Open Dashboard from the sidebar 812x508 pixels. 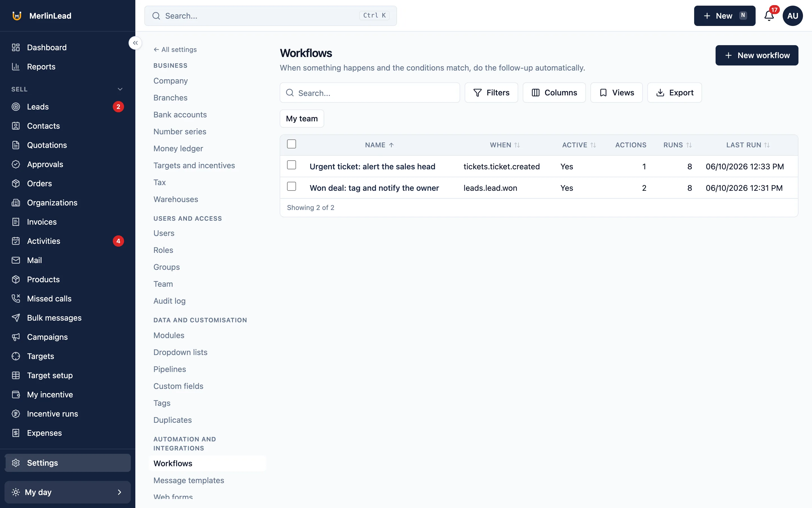click(x=67, y=47)
